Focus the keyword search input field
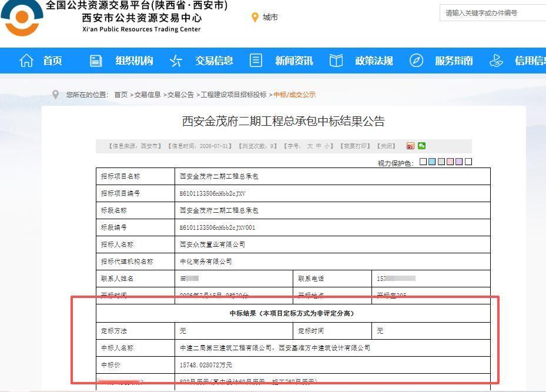 [x=493, y=13]
